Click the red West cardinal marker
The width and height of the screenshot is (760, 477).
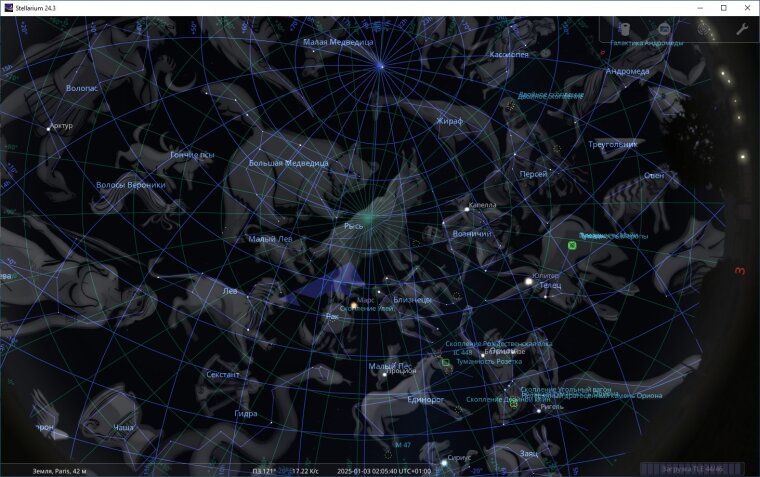[x=740, y=270]
